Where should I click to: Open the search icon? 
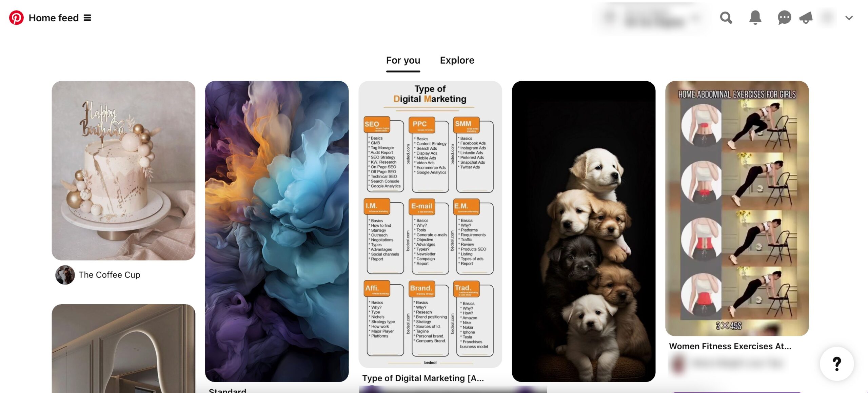[x=727, y=17]
